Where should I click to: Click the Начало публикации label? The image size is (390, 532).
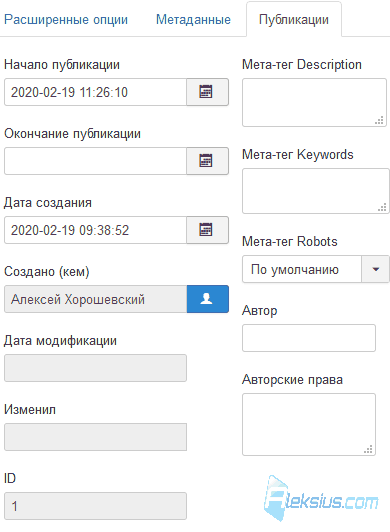(62, 65)
